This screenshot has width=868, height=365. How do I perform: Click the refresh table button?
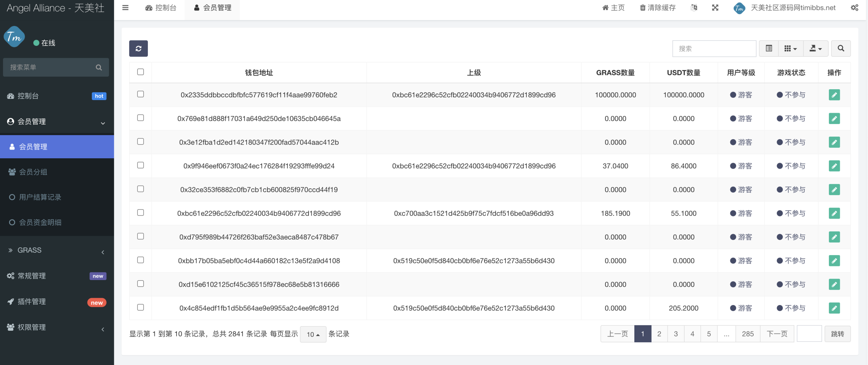point(138,48)
